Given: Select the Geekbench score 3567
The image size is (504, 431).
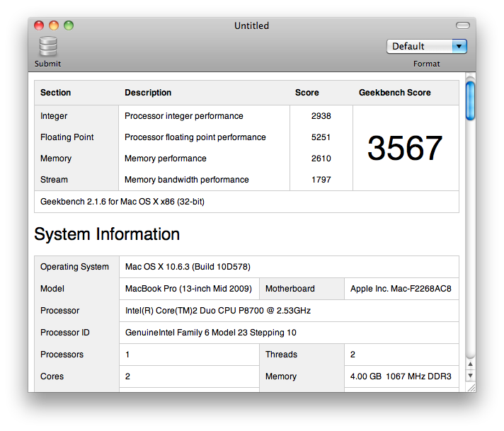Looking at the screenshot, I should point(405,148).
